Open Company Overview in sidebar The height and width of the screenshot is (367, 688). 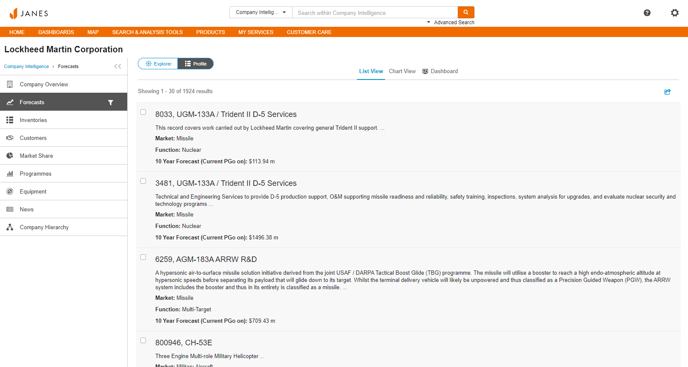point(64,84)
